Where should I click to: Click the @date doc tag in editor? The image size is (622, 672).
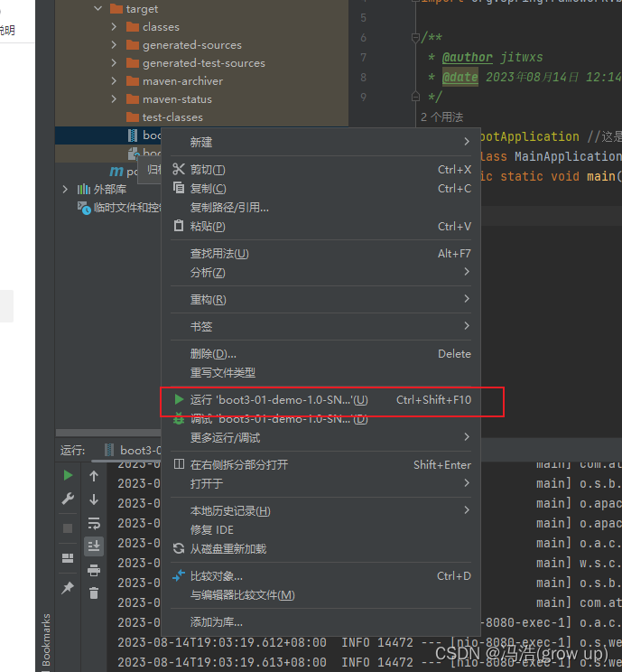460,77
